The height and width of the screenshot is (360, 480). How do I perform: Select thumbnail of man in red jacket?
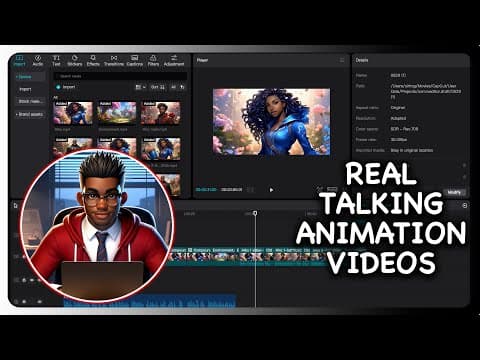point(161,113)
